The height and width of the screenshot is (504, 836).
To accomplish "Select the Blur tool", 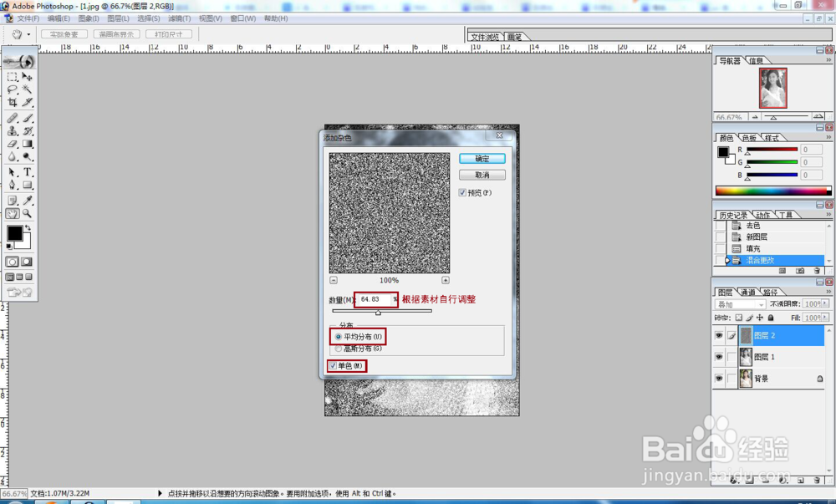I will [13, 156].
